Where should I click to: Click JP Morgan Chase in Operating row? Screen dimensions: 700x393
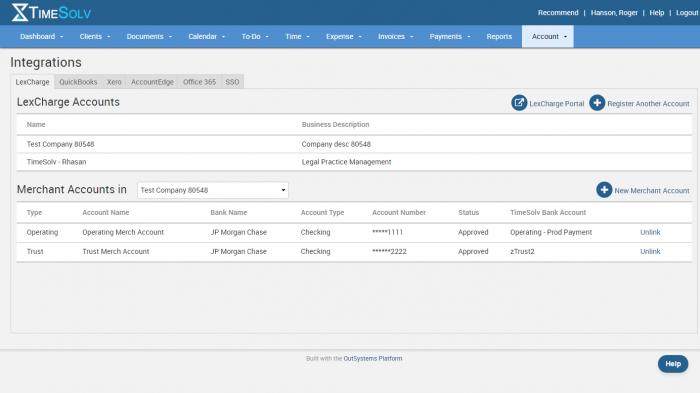pyautogui.click(x=238, y=232)
